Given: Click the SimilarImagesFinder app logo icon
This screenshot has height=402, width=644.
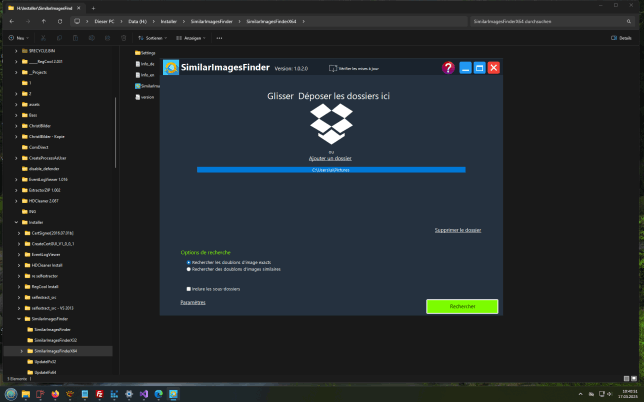Looking at the screenshot, I should 172,68.
